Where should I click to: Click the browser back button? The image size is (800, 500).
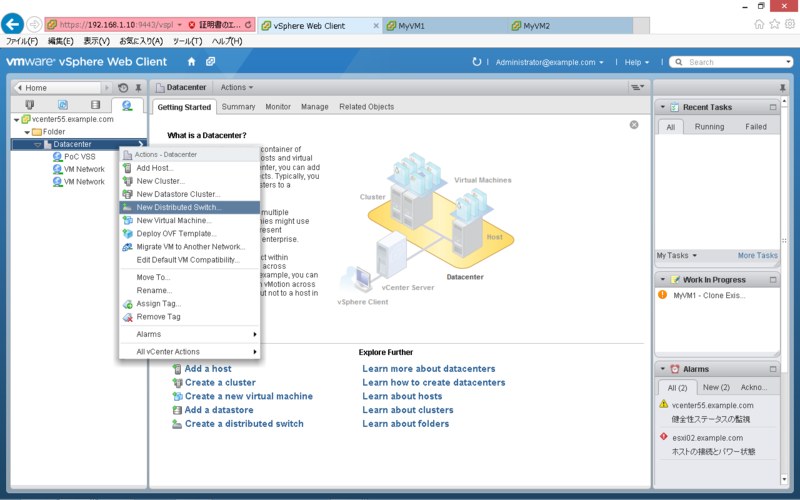(13, 24)
